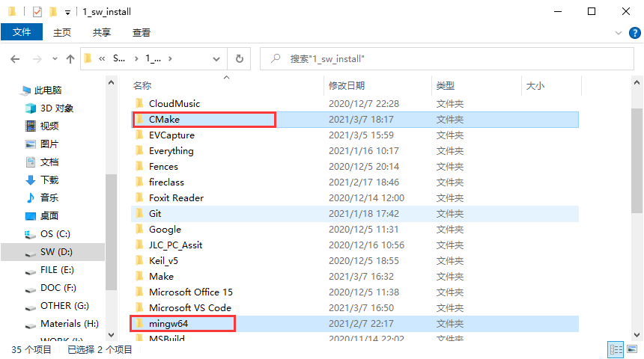Click the file list vertical scrollbar thumb
Image resolution: width=644 pixels, height=359 pixels.
point(637,160)
